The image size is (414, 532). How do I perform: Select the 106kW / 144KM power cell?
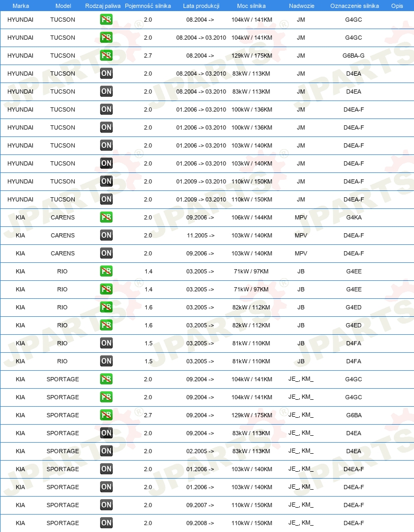tap(251, 217)
